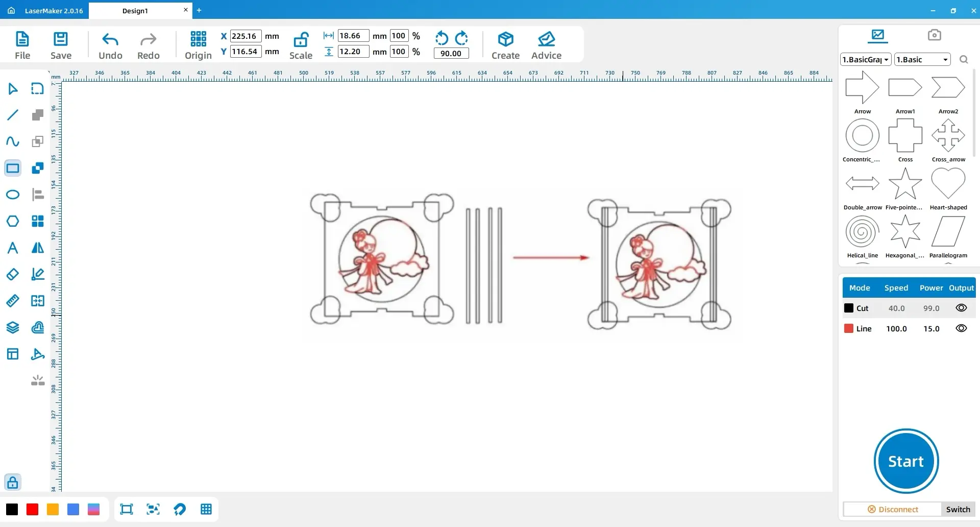Image resolution: width=980 pixels, height=527 pixels.
Task: Redo the last undone action
Action: 149,45
